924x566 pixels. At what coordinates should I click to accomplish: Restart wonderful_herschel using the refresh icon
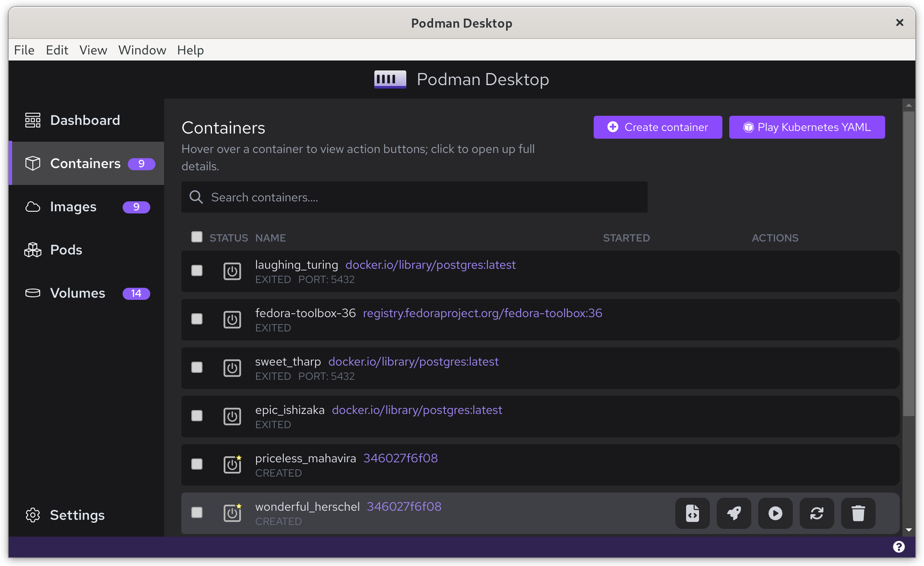pyautogui.click(x=816, y=513)
